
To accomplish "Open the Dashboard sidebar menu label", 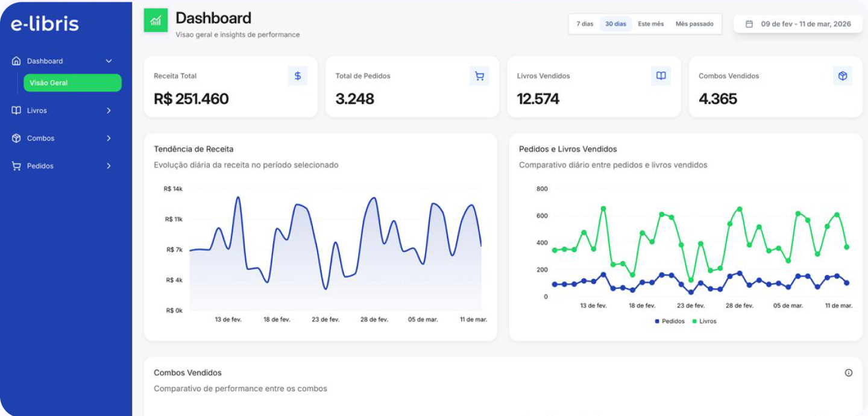I will [45, 61].
